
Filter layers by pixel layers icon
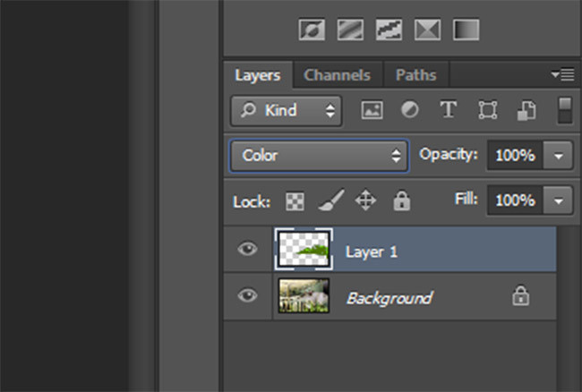click(x=372, y=110)
